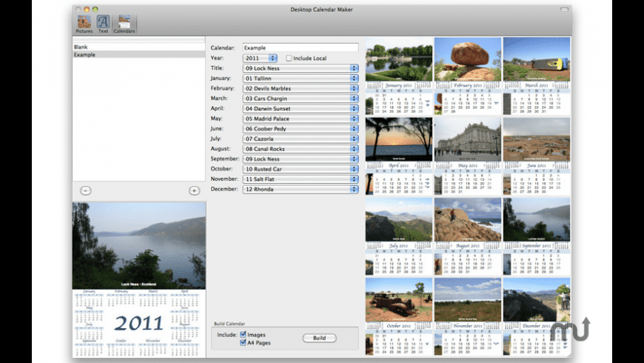Change the October Rusted Car dropdown
The width and height of the screenshot is (644, 363).
[x=301, y=169]
